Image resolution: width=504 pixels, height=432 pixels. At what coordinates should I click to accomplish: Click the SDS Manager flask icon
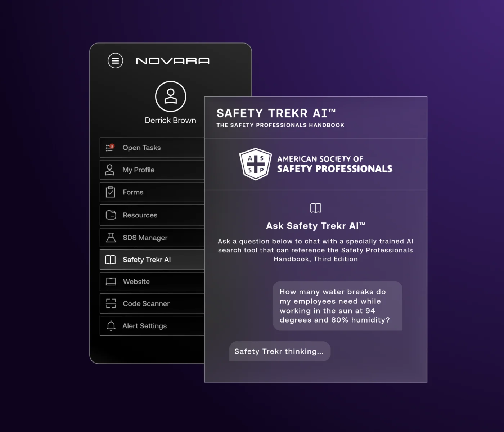point(111,238)
